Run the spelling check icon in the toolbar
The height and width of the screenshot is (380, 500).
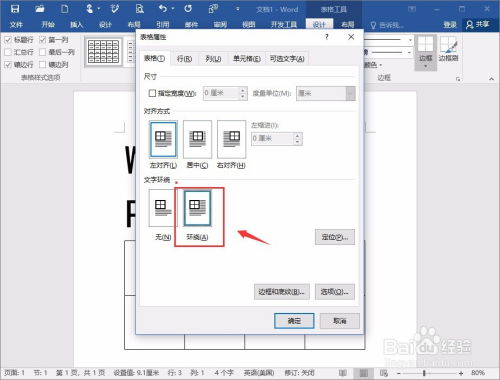pos(114,9)
